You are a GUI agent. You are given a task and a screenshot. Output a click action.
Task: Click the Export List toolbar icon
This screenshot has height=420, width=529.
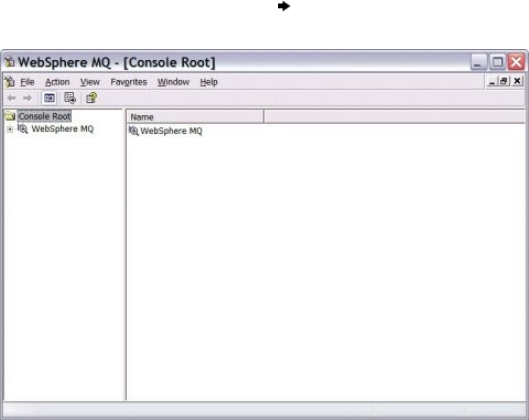tap(70, 98)
